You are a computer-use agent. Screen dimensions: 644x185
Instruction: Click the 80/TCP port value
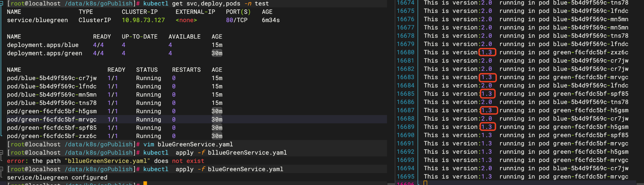click(237, 20)
